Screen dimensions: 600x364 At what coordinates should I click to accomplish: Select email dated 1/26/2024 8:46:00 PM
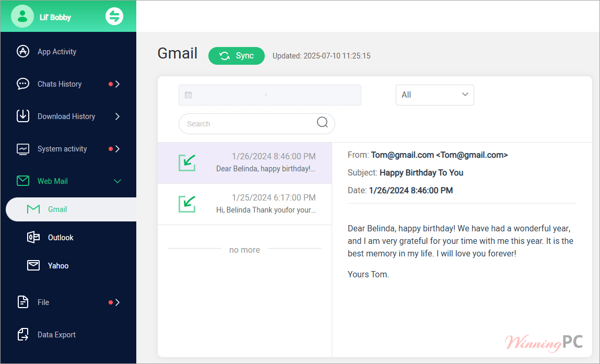pyautogui.click(x=244, y=163)
